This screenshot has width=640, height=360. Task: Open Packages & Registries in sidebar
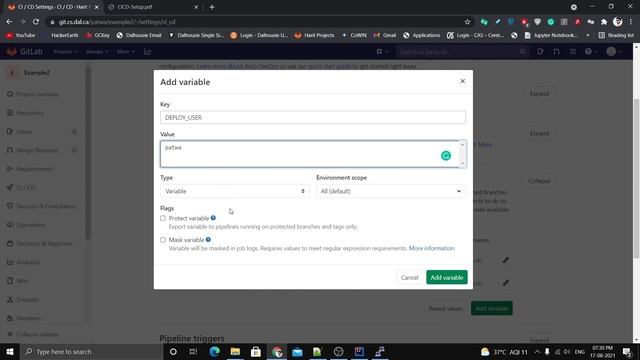pyautogui.click(x=44, y=244)
